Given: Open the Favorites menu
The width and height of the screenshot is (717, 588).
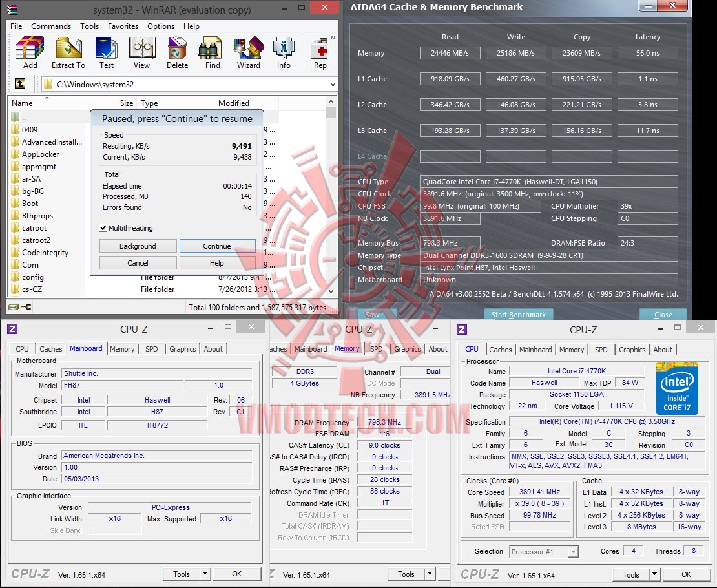Looking at the screenshot, I should pos(123,26).
